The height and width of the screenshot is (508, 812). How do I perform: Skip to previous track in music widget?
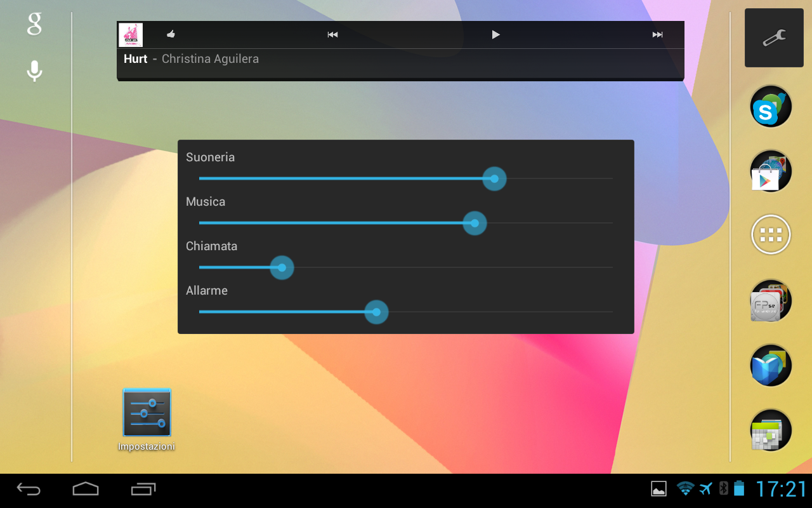(x=332, y=35)
